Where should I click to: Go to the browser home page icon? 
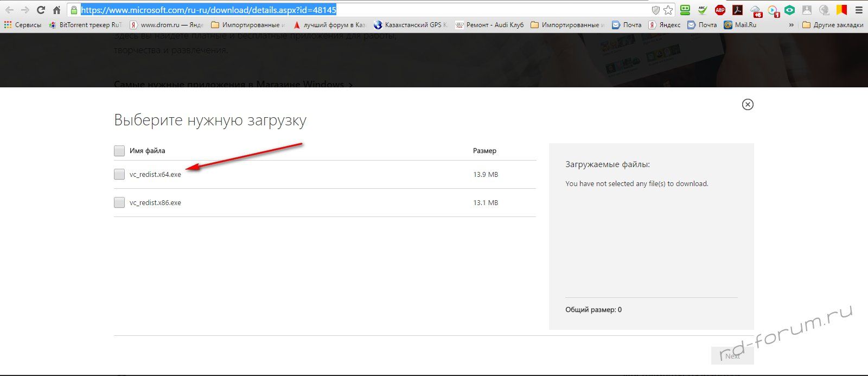(56, 10)
